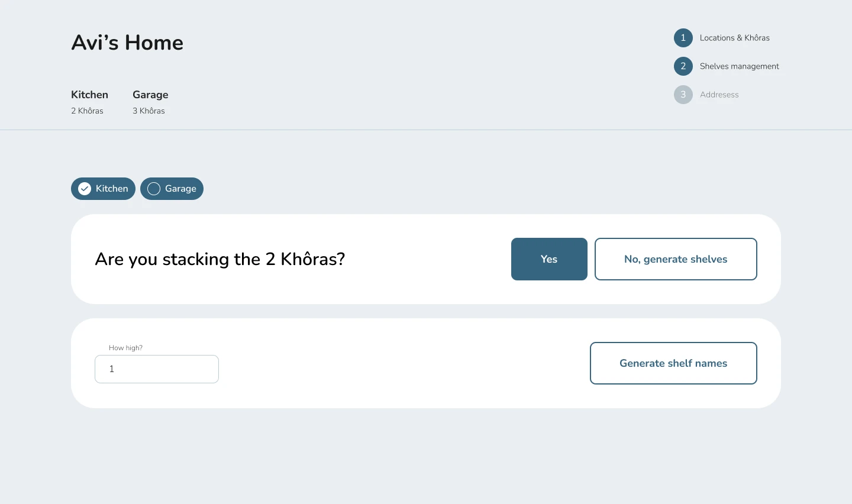Select the Kitchen filter chip
The image size is (852, 504).
coord(103,189)
